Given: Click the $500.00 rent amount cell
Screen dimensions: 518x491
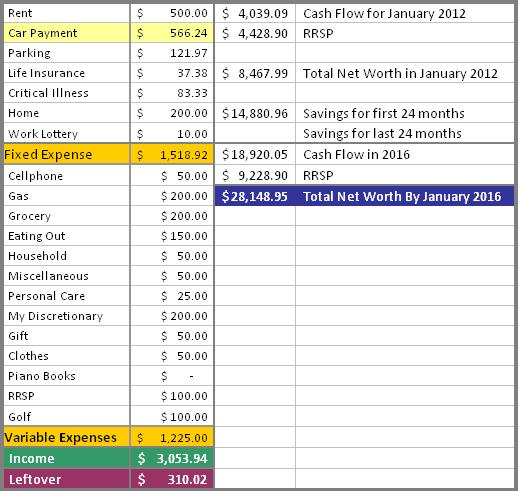Looking at the screenshot, I should click(x=172, y=13).
